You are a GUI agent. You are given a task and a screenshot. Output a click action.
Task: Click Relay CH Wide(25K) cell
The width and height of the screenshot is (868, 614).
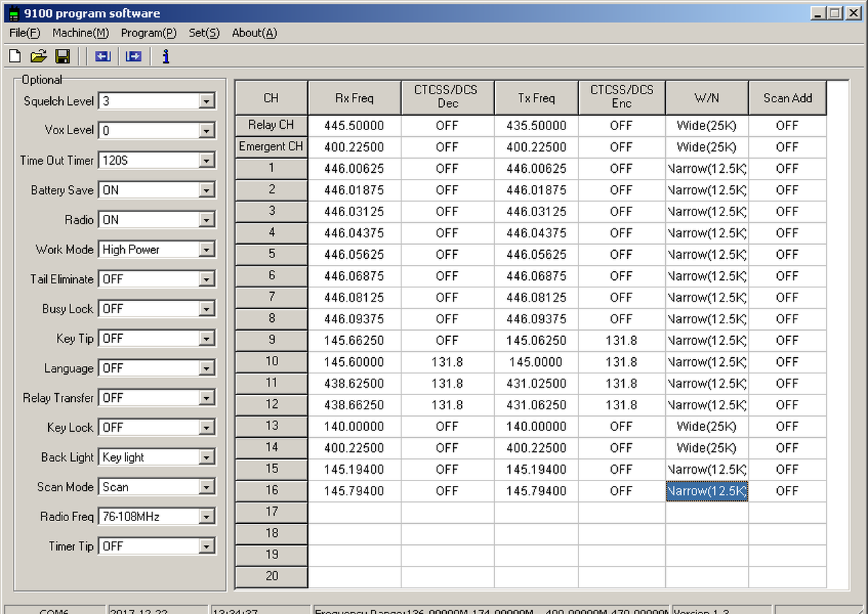pos(707,125)
